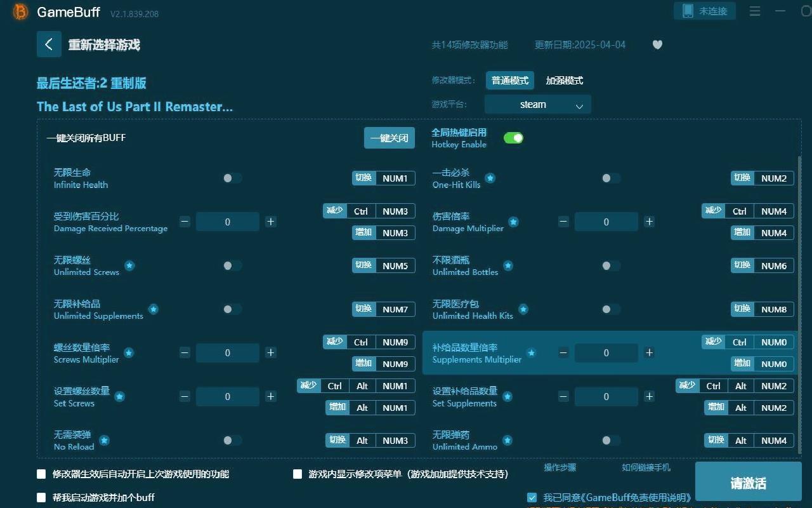
Task: Click star icon next to Damage Multiplier
Action: point(513,222)
